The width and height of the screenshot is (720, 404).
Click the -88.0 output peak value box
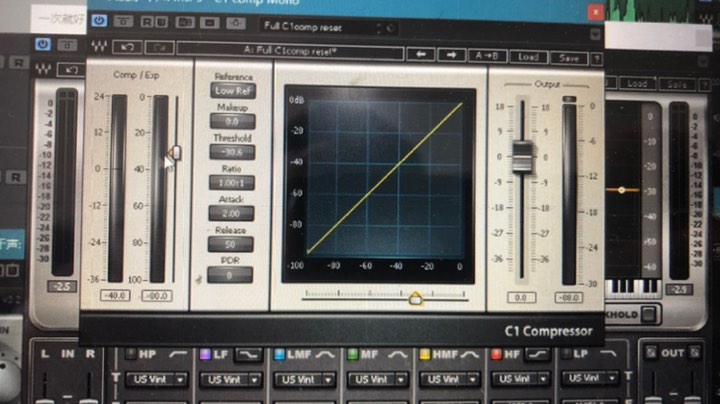click(x=569, y=298)
